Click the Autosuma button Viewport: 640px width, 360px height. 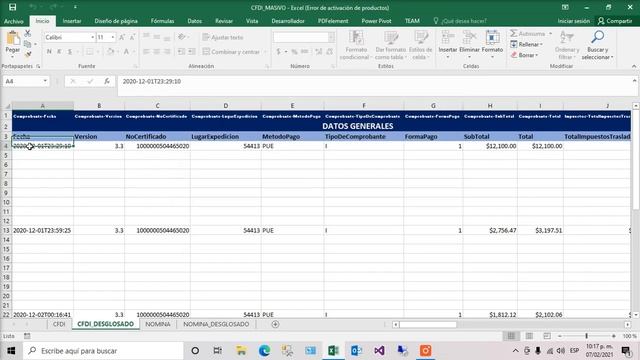[527, 33]
